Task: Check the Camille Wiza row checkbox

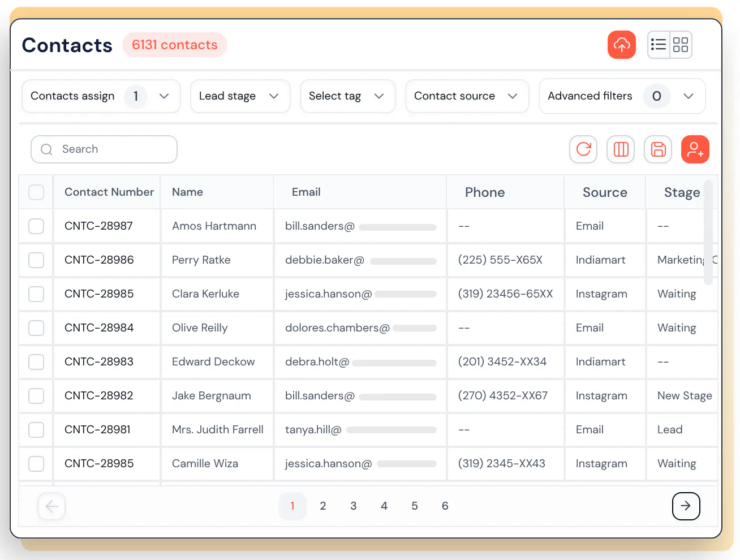Action: (36, 464)
